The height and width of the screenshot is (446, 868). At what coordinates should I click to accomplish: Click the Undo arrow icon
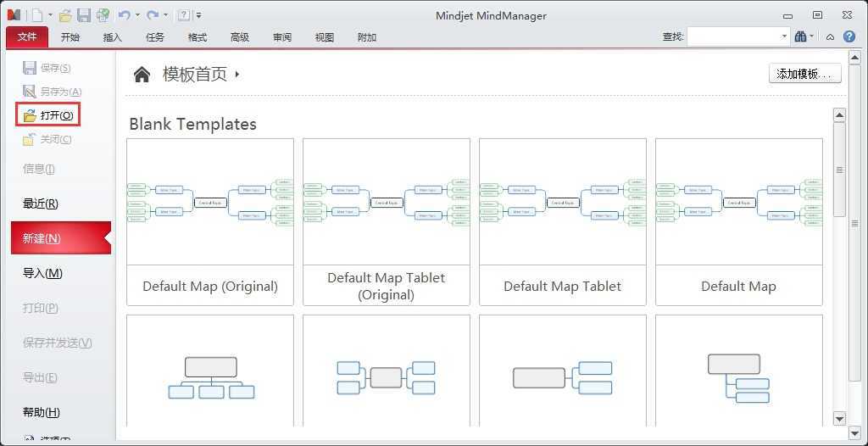click(124, 15)
